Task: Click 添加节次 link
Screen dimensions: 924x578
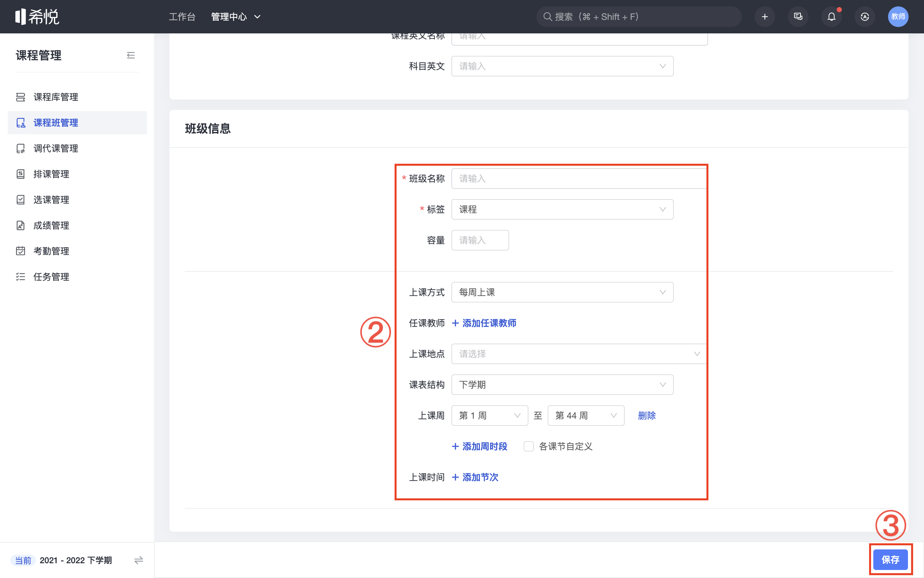Action: pyautogui.click(x=475, y=477)
